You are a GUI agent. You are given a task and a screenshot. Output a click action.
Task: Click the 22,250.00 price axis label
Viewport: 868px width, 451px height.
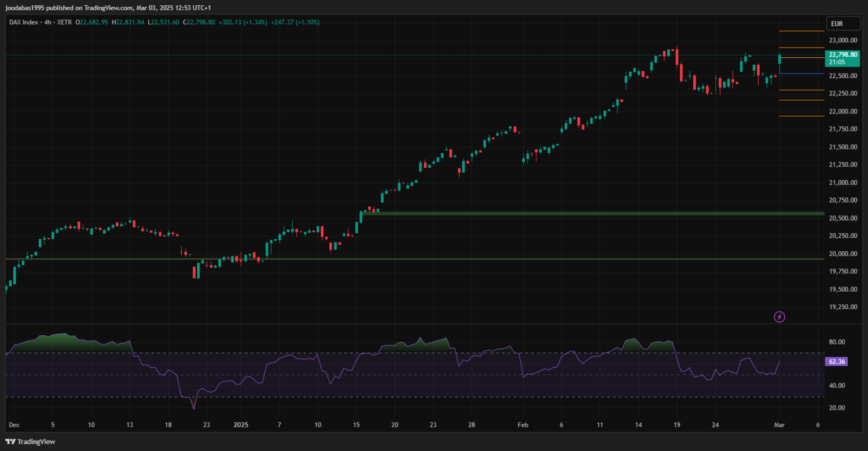coord(843,94)
